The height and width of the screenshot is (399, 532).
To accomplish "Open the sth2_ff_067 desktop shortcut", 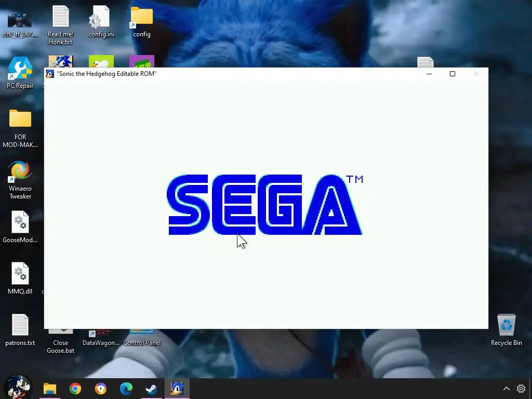I will point(20,24).
